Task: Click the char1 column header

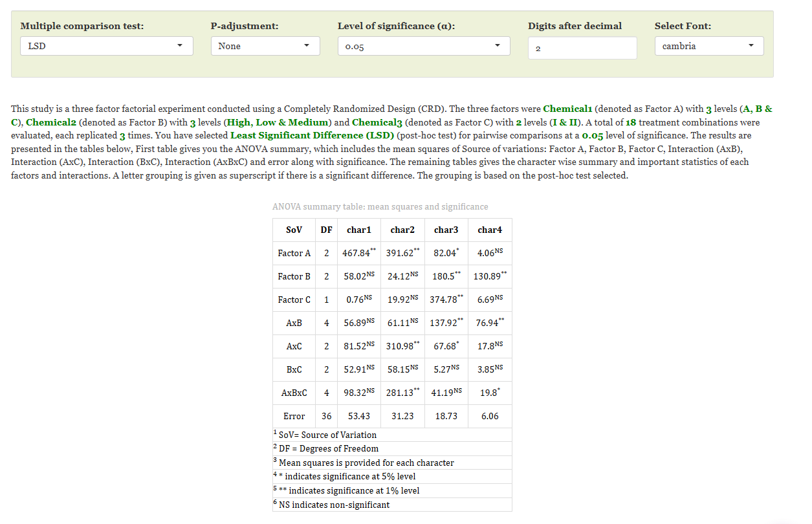Action: point(359,230)
